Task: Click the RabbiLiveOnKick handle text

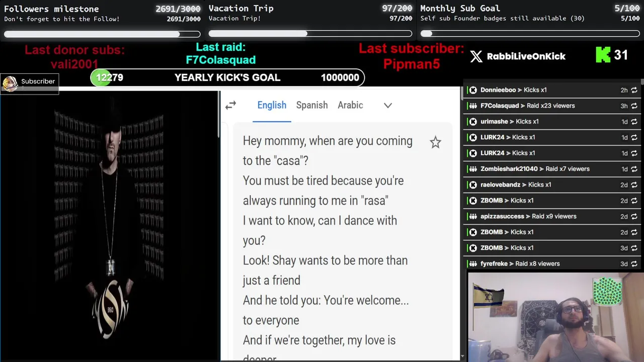Action: pyautogui.click(x=526, y=56)
